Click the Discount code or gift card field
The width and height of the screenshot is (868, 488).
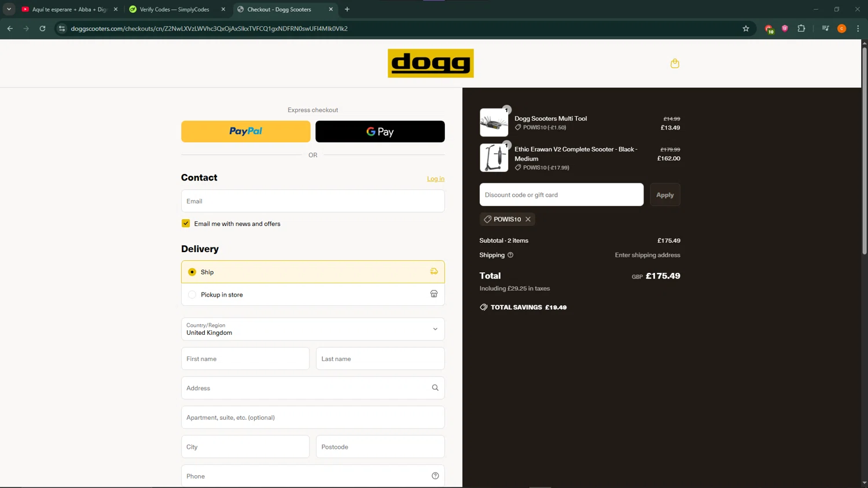pyautogui.click(x=561, y=195)
